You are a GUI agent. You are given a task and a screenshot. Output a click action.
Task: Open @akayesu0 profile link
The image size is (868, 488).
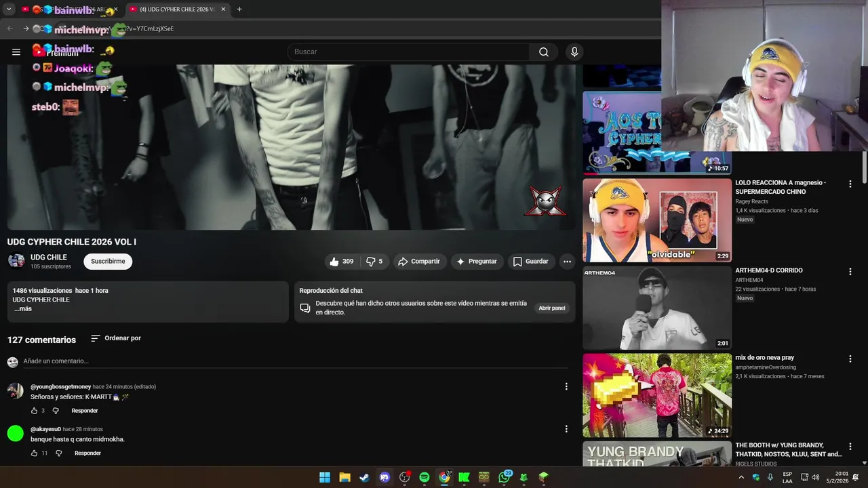(45, 429)
